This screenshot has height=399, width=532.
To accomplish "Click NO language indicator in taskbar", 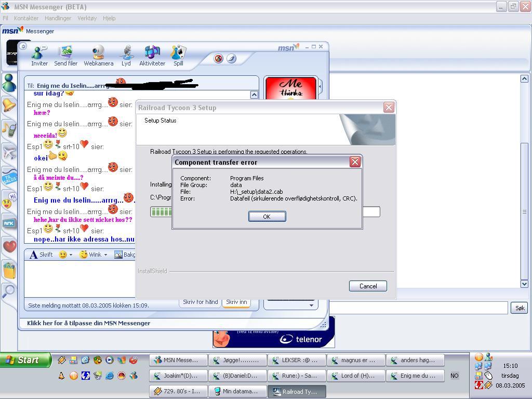I will point(454,376).
